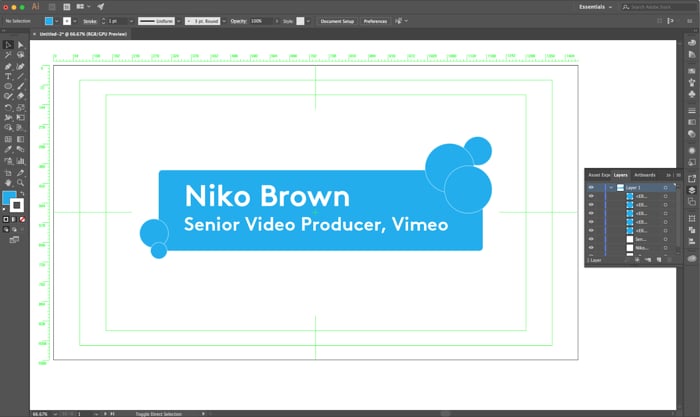Image resolution: width=700 pixels, height=417 pixels.
Task: Select the Line Segment tool
Action: pyautogui.click(x=21, y=76)
